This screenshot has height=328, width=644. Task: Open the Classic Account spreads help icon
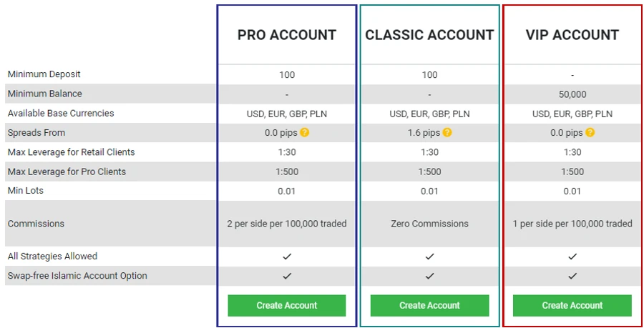click(x=447, y=132)
